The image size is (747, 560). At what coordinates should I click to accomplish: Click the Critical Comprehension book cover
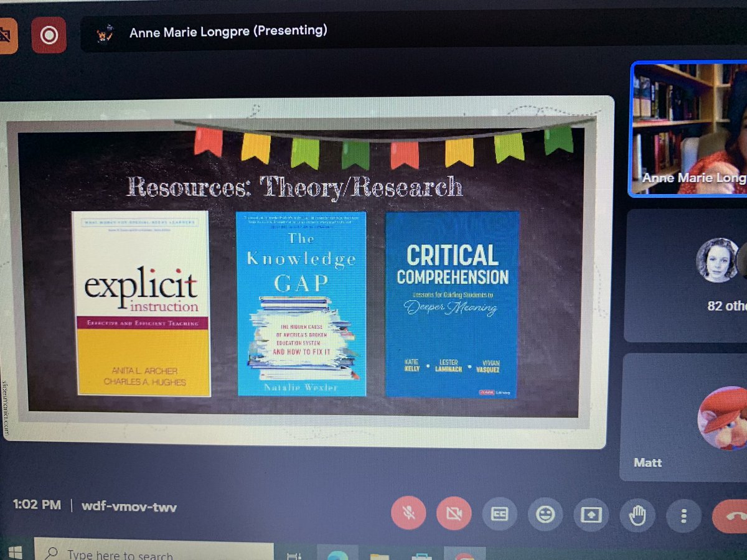pyautogui.click(x=452, y=304)
